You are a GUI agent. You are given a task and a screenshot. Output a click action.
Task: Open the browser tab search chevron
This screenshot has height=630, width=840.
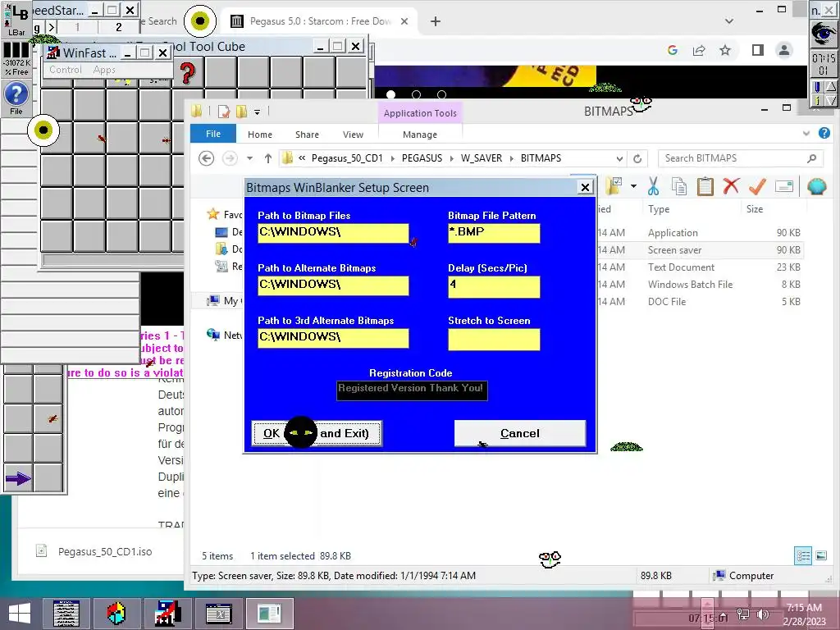coord(729,21)
